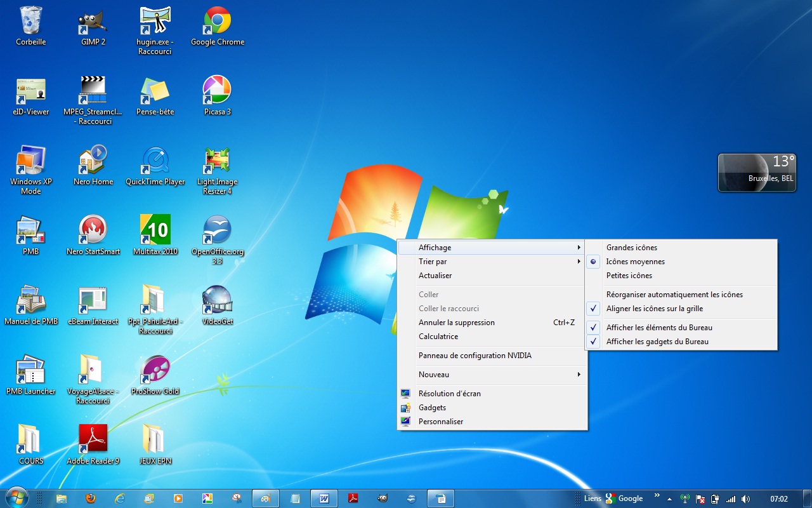The image size is (812, 508).
Task: Switch to the Word taskbar window
Action: (324, 498)
